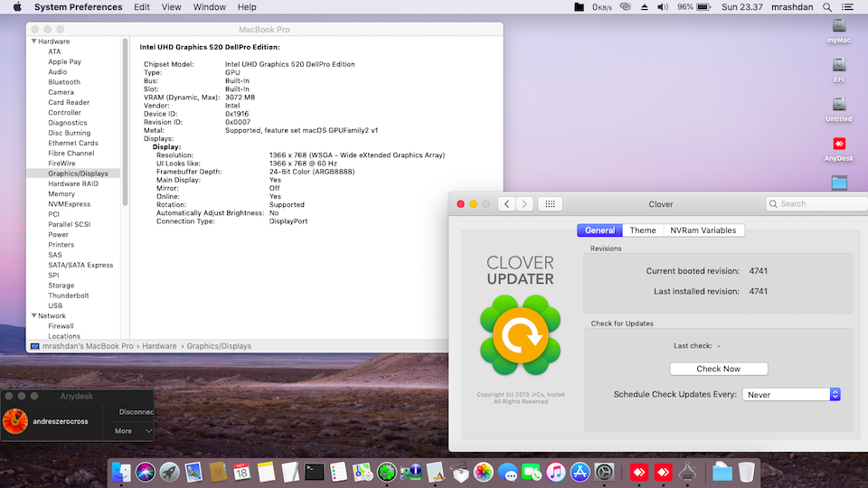Open the Window menu
868x488 pixels.
[209, 7]
